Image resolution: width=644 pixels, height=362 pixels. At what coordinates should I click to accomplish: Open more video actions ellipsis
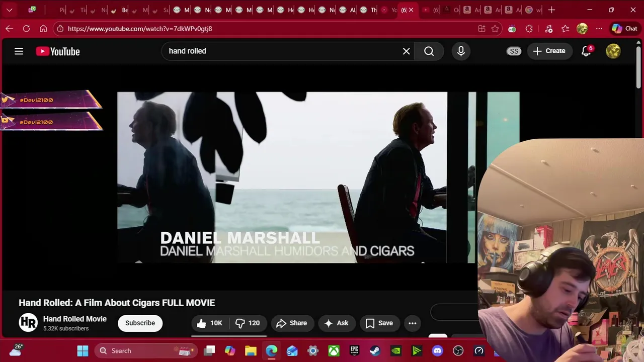[412, 323]
